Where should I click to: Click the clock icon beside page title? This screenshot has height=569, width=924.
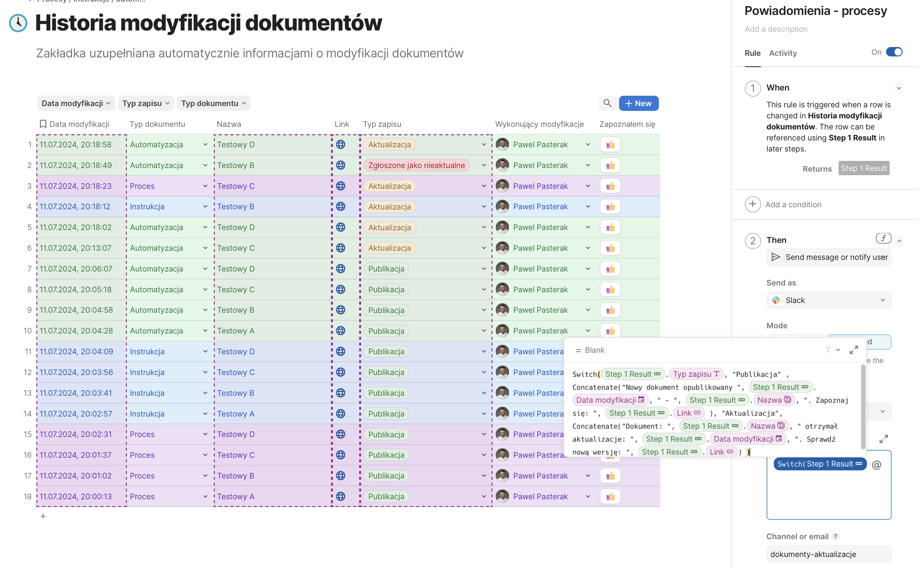[18, 23]
